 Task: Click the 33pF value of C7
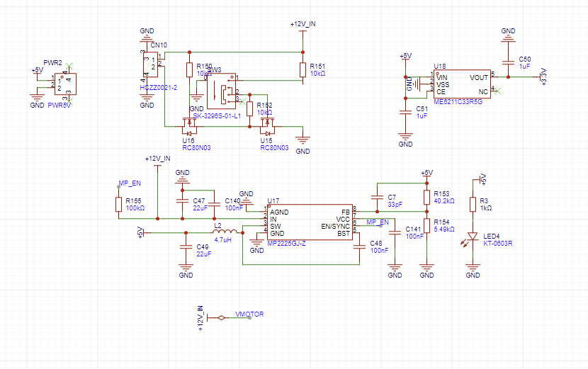point(395,205)
